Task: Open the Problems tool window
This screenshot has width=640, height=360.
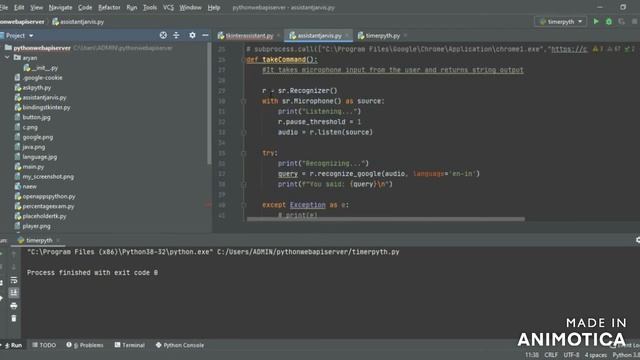Action: point(85,345)
